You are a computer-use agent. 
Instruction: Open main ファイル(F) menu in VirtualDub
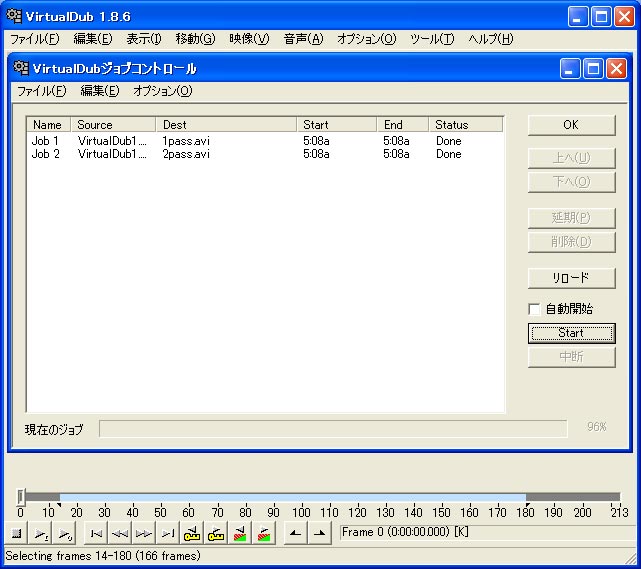(x=35, y=39)
